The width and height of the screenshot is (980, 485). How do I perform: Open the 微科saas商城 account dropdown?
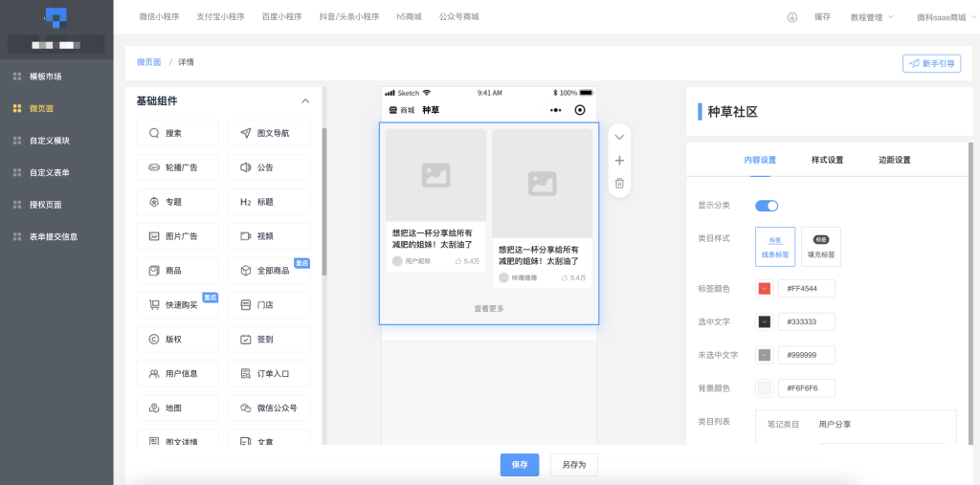(946, 17)
